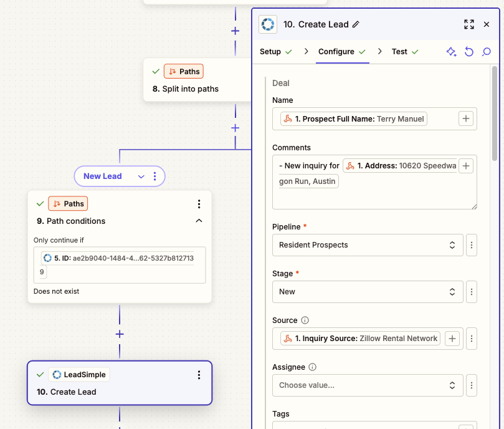The width and height of the screenshot is (504, 429).
Task: Click the AI sparkle icon in panel header
Action: pyautogui.click(x=452, y=52)
